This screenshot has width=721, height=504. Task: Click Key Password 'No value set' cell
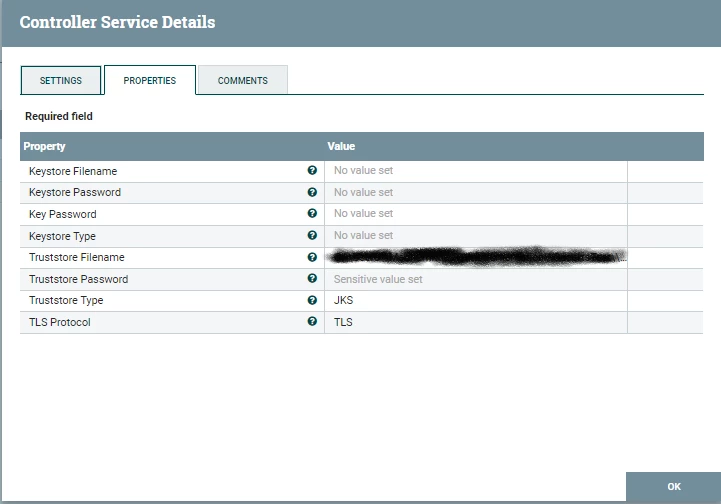coord(476,214)
